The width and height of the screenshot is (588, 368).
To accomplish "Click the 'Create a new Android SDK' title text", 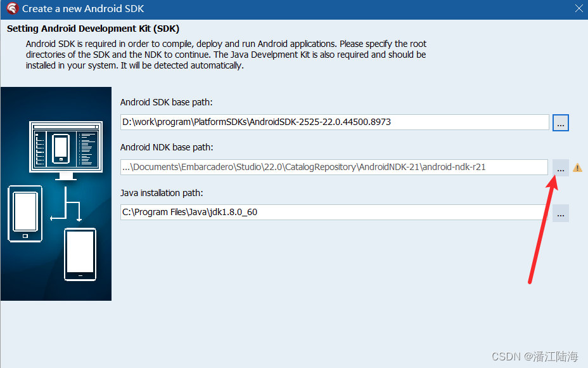I will click(83, 9).
